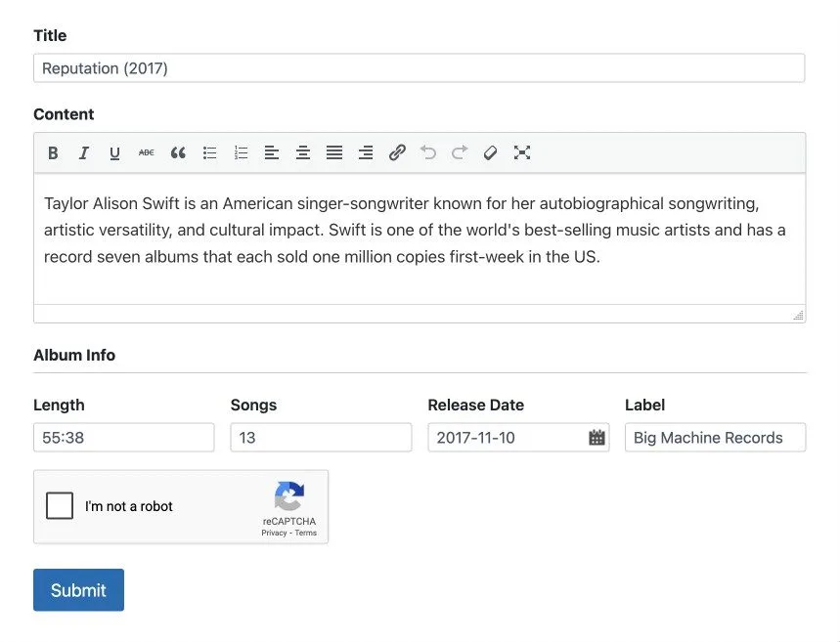Insert a hyperlink
840x642 pixels.
pos(397,153)
